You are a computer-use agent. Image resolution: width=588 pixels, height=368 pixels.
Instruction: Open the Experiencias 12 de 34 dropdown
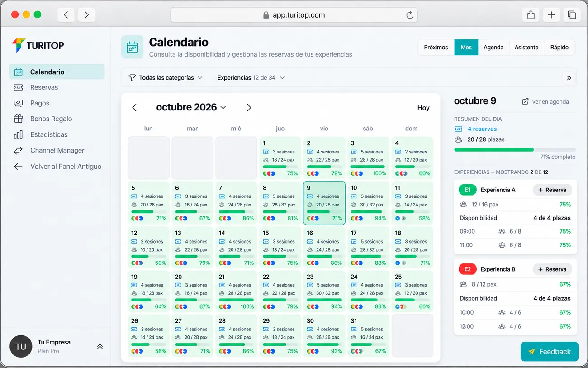[x=251, y=78]
